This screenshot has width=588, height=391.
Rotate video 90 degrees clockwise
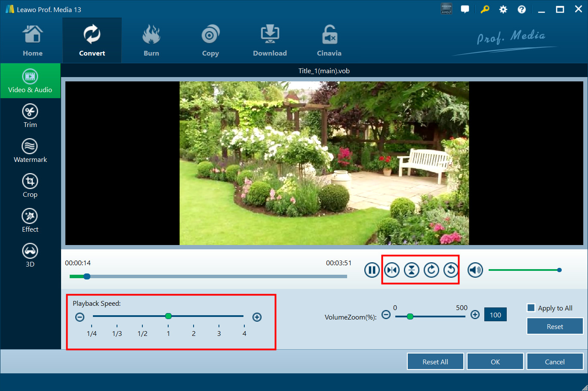tap(431, 270)
